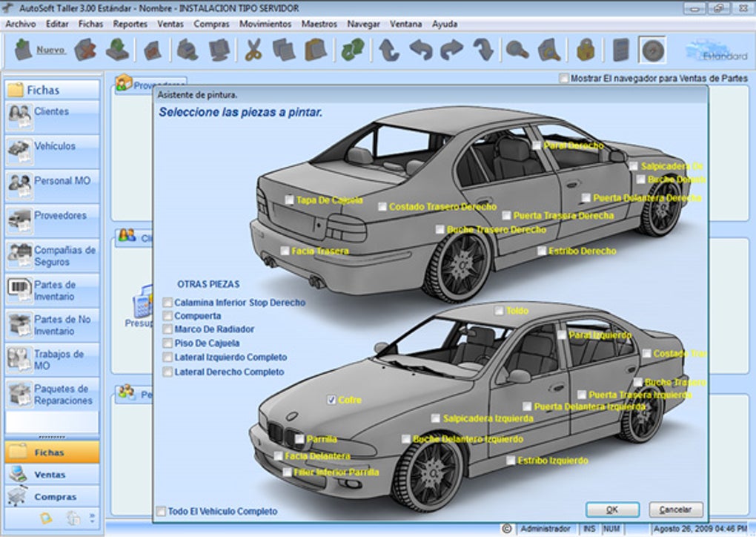
Task: Click the OK button
Action: tap(612, 510)
